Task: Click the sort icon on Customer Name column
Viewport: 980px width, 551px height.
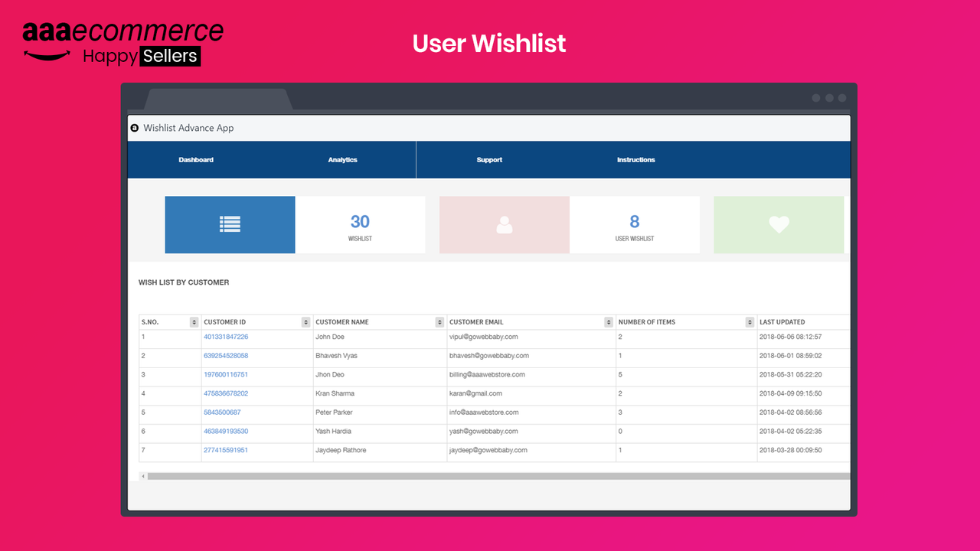Action: click(439, 321)
